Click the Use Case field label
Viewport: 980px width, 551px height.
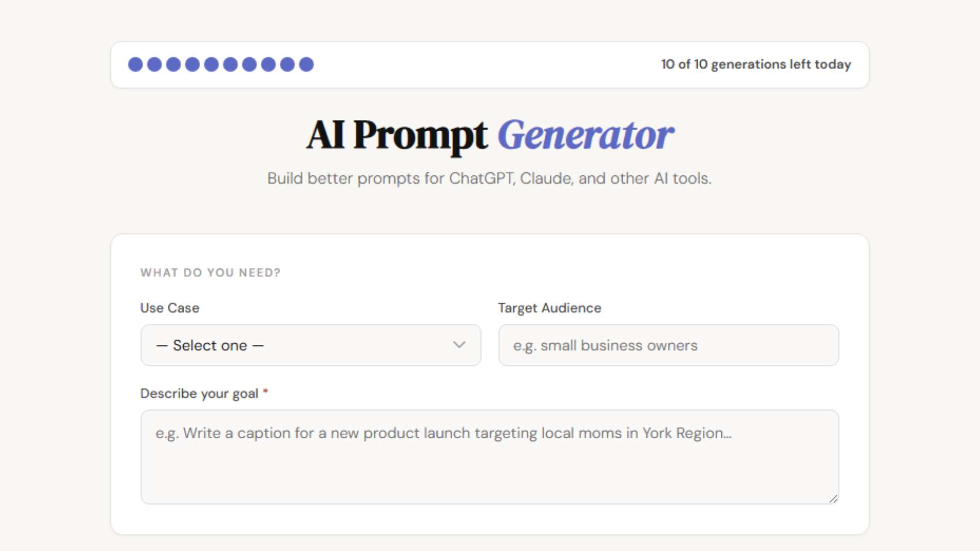coord(169,308)
